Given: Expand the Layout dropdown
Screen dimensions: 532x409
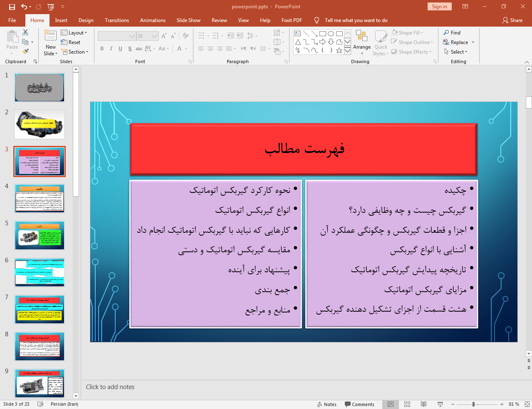Looking at the screenshot, I should tap(74, 33).
